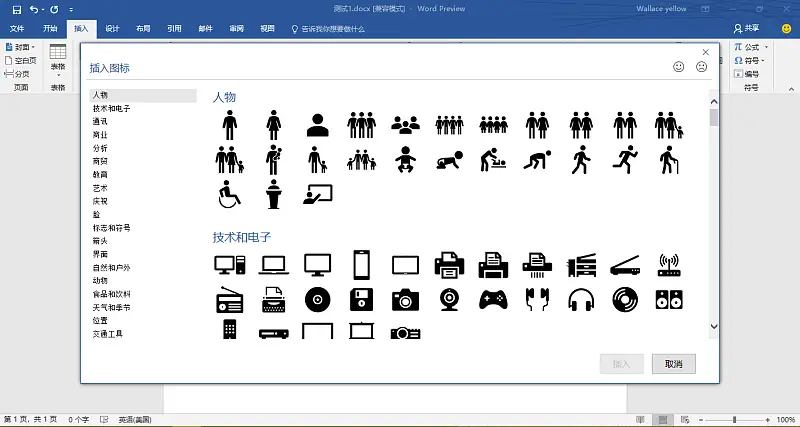Click the 取消 cancel button

[x=673, y=364]
